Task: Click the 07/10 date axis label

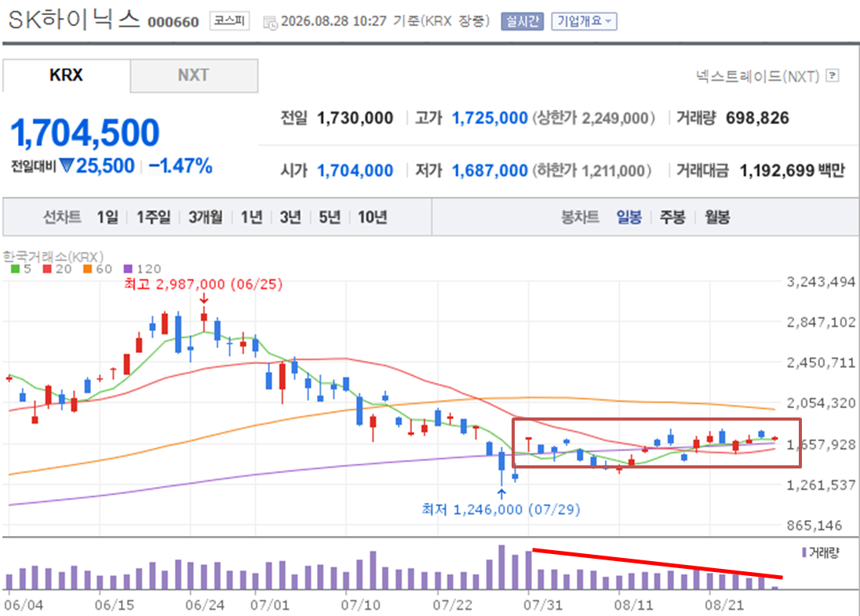Action: [360, 605]
